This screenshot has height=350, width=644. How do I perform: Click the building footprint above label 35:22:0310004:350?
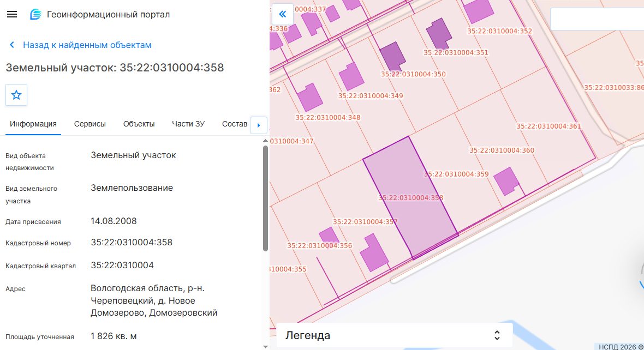coord(392,56)
